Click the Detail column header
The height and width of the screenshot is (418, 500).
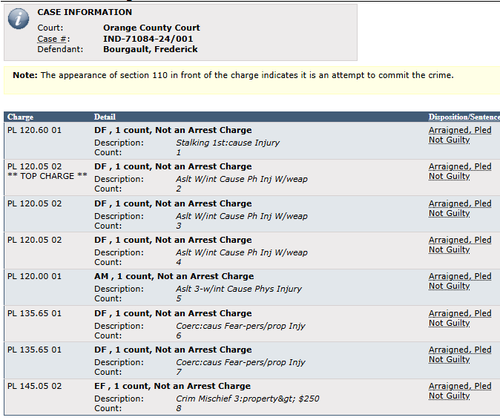click(105, 117)
